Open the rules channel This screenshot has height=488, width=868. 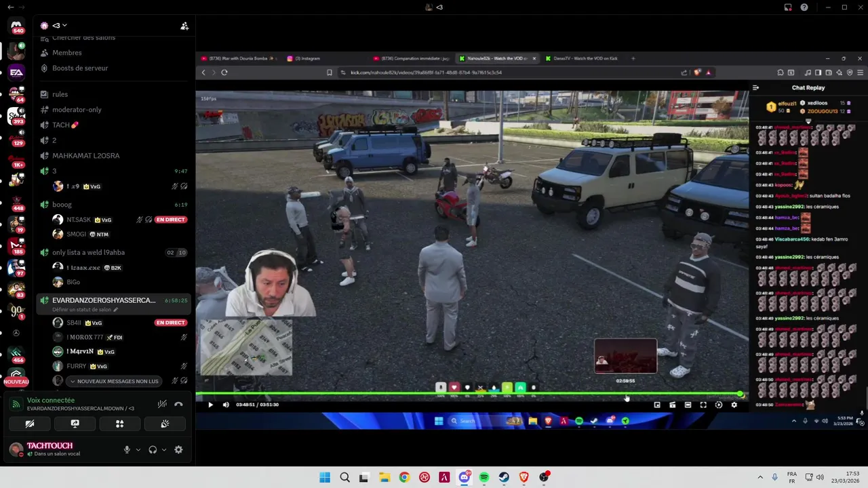(60, 94)
